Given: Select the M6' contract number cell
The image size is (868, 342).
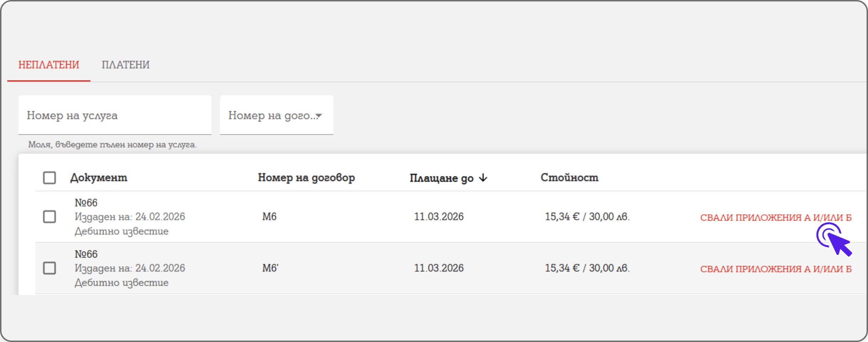Looking at the screenshot, I should click(270, 268).
